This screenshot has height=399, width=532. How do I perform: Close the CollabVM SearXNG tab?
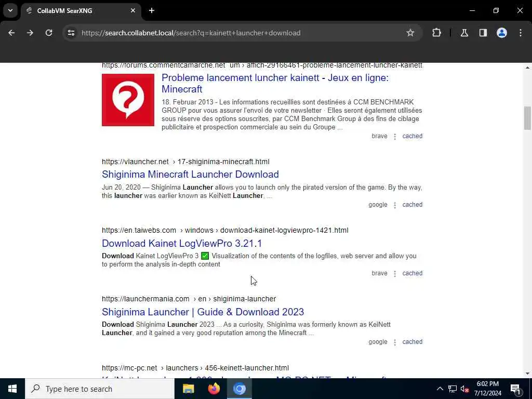point(133,10)
